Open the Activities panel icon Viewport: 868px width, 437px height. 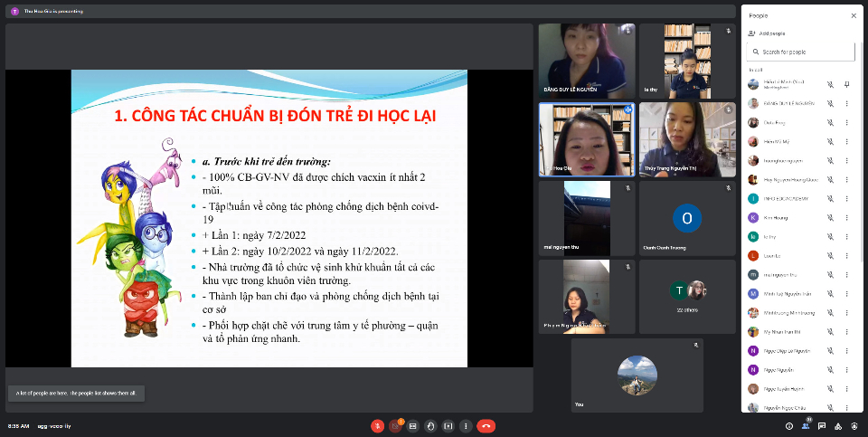pyautogui.click(x=838, y=425)
